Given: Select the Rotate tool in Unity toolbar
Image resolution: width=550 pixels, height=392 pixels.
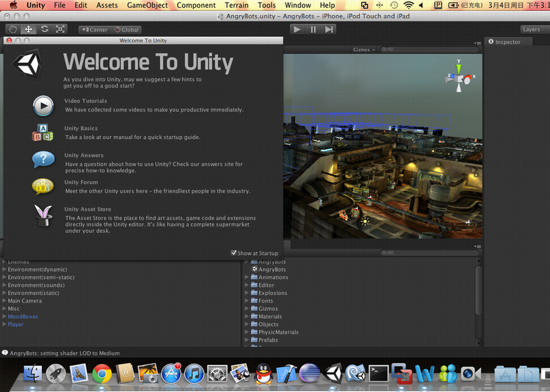Looking at the screenshot, I should 44,30.
